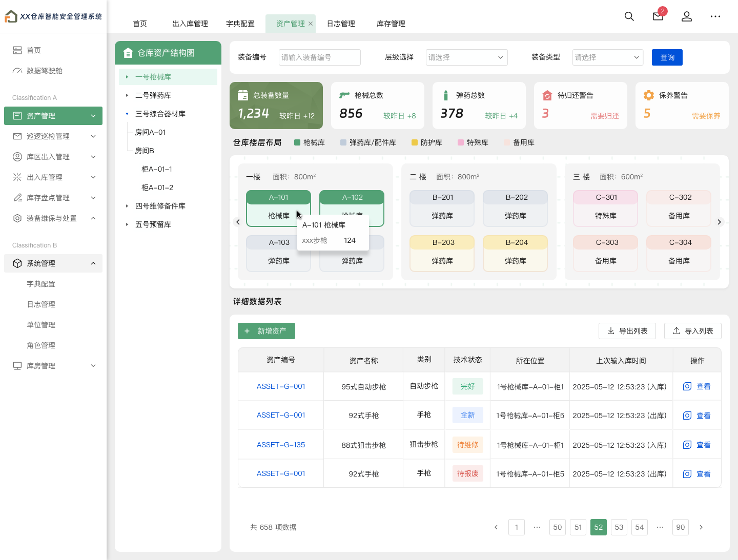Expand the 五号预留库 tree node
The width and height of the screenshot is (738, 560).
click(x=127, y=224)
